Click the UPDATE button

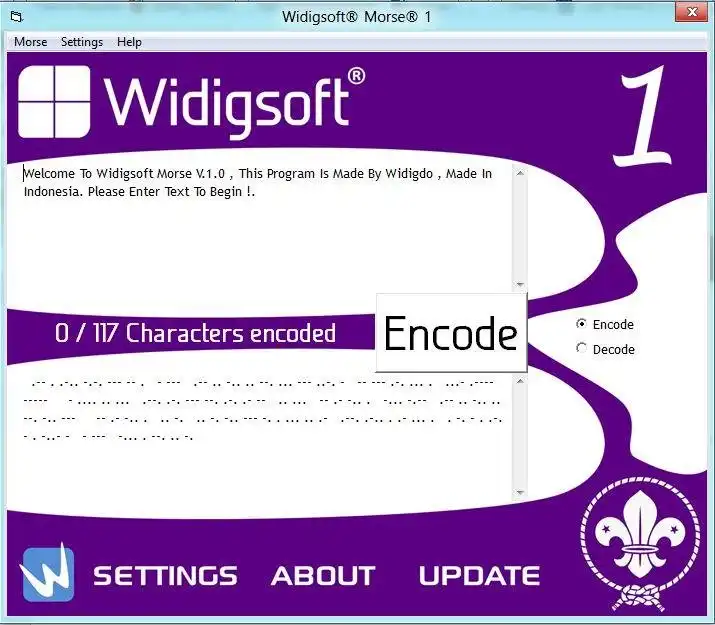(x=479, y=575)
